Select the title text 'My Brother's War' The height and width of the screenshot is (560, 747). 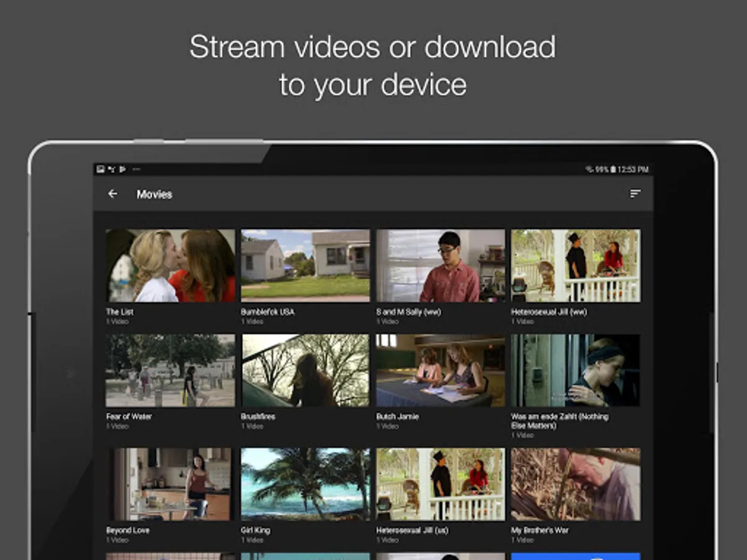tap(540, 530)
